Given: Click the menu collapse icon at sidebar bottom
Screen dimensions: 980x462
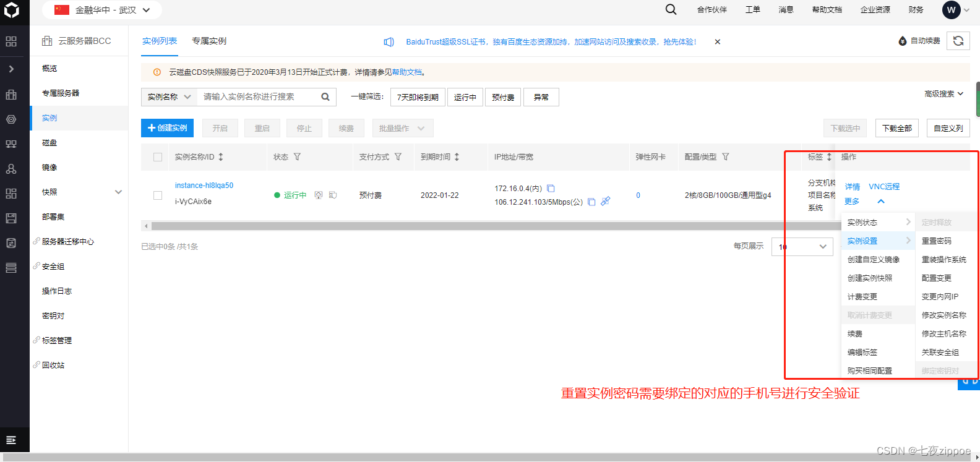Looking at the screenshot, I should tap(11, 440).
